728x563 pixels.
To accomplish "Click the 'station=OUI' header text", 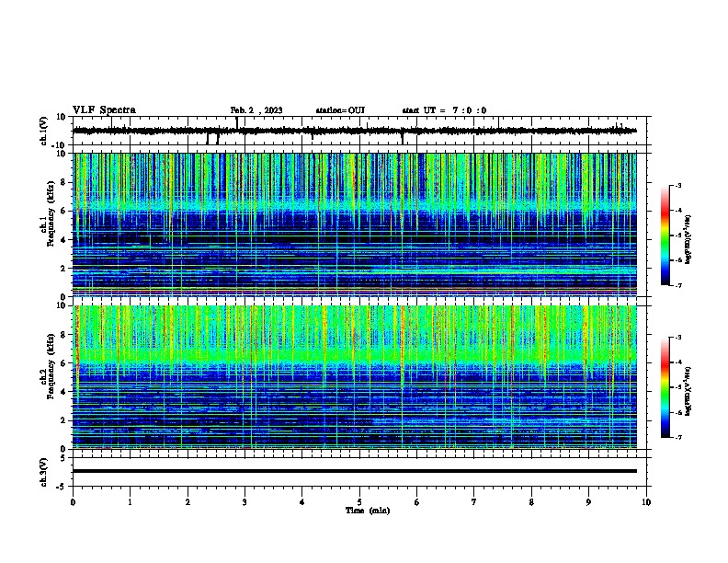I will [x=340, y=110].
